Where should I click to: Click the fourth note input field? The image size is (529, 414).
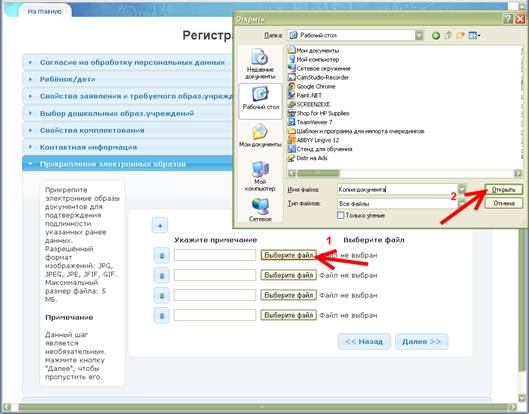215,315
